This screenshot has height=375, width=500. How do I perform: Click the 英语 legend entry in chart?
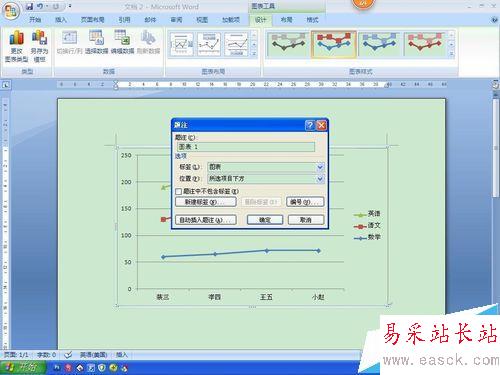coord(367,214)
